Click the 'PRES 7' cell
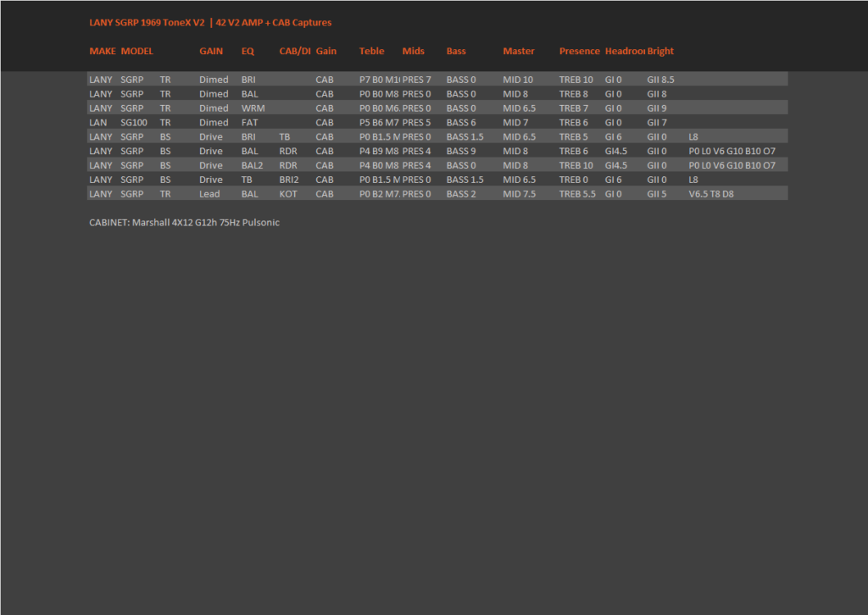The height and width of the screenshot is (615, 868). tap(417, 80)
